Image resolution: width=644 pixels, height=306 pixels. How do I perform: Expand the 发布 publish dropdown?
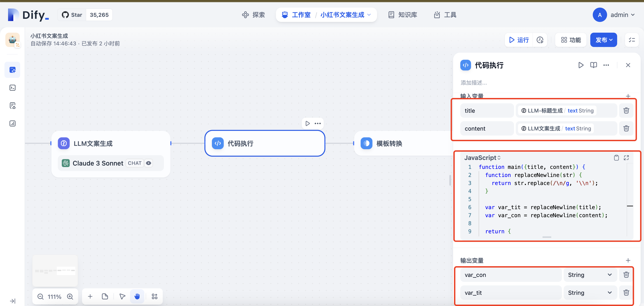click(603, 40)
